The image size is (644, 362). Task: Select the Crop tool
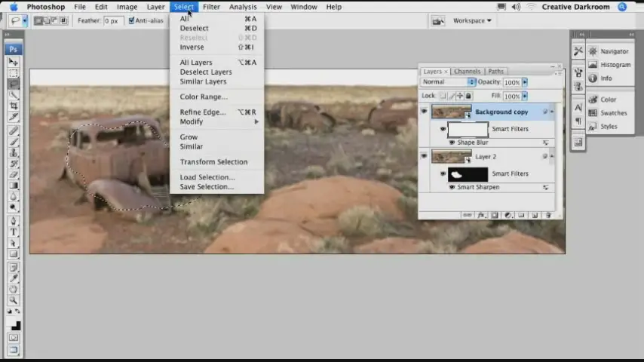tap(14, 106)
